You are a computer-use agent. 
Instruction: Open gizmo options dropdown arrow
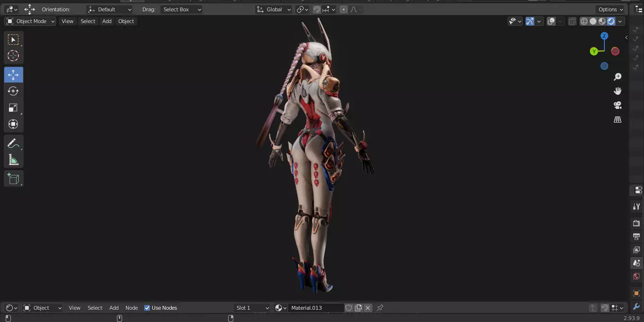539,21
